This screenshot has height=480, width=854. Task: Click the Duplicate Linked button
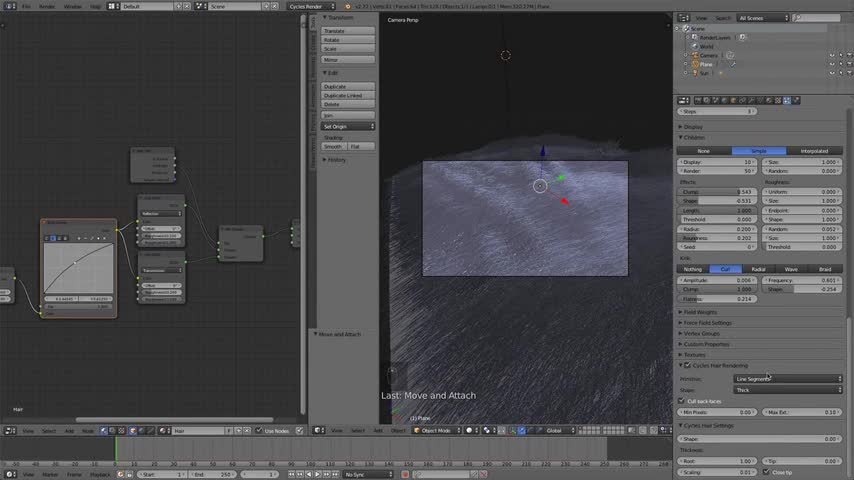tap(347, 95)
